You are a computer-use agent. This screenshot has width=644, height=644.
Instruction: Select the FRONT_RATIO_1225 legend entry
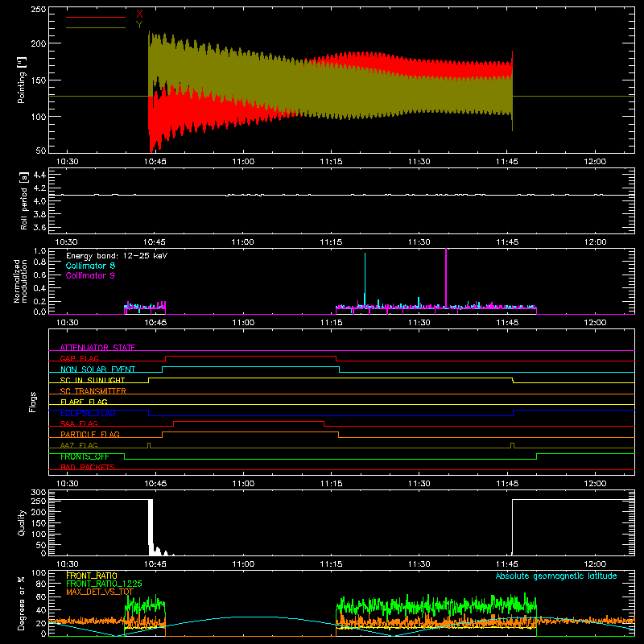coord(104,584)
